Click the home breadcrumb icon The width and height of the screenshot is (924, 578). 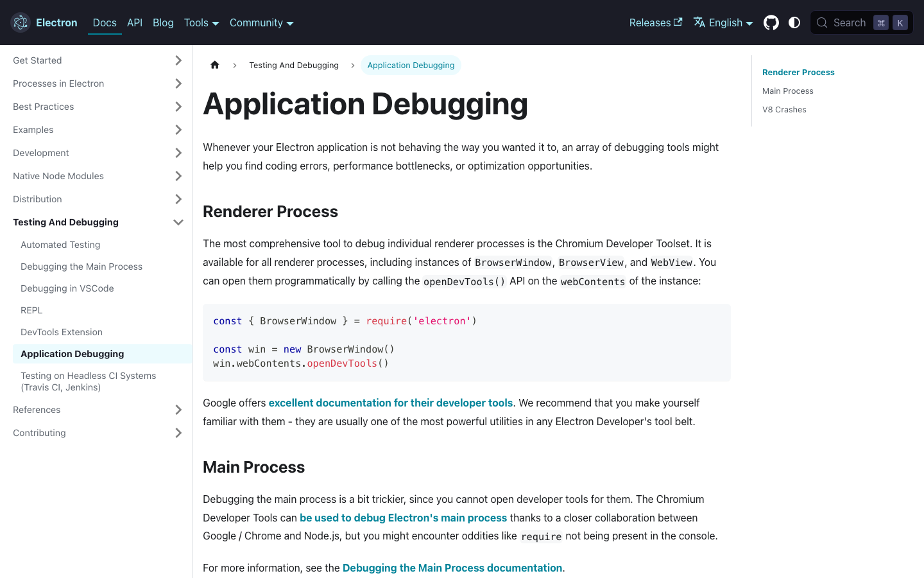tap(215, 65)
